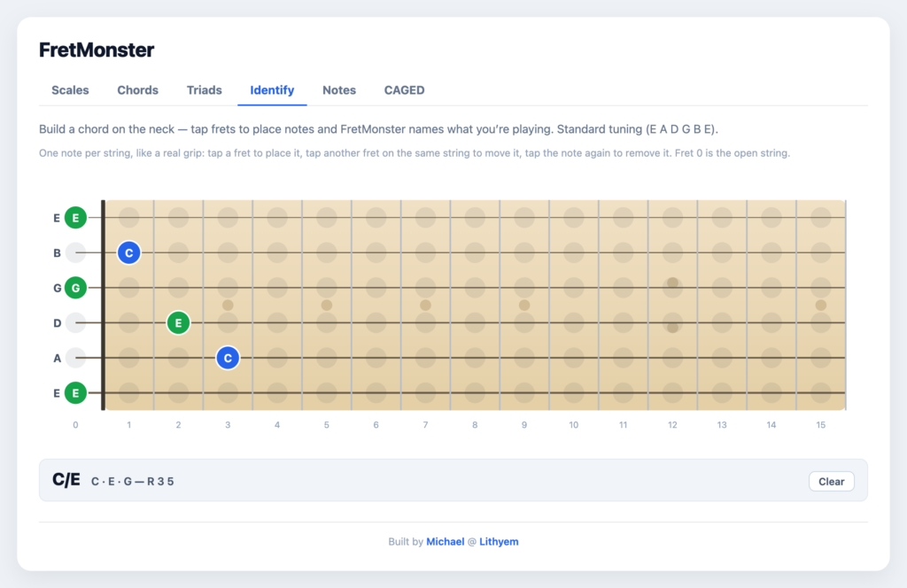Place open string note on D string
The height and width of the screenshot is (588, 907).
(x=75, y=322)
